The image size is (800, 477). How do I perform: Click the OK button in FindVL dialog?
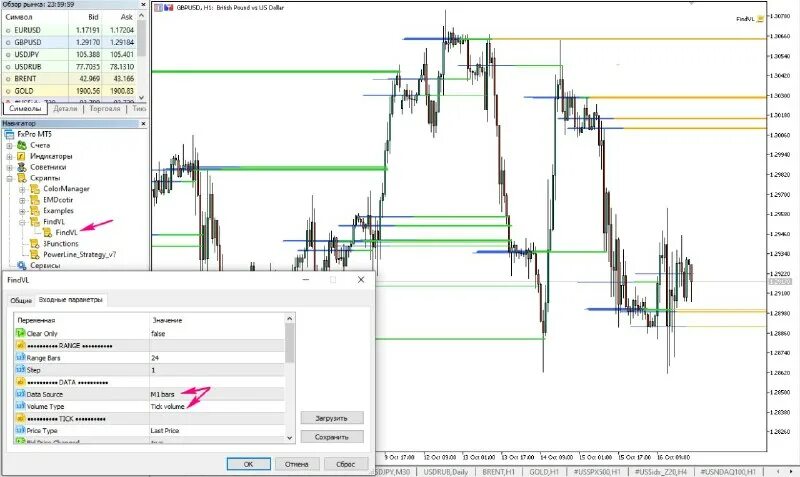tap(248, 464)
